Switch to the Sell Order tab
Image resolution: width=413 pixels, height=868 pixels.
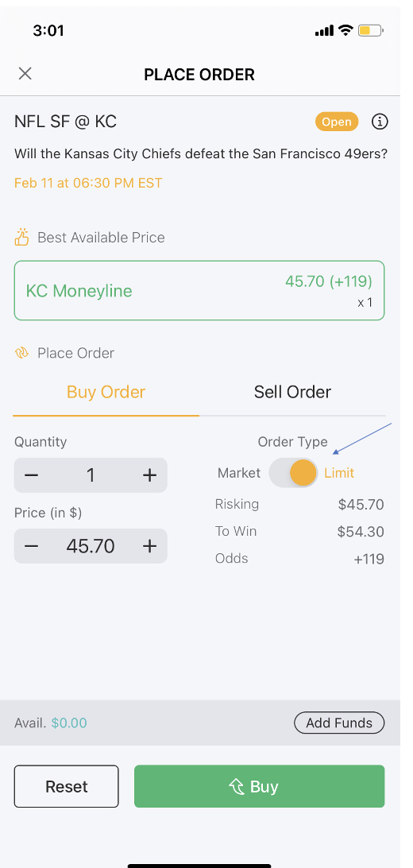click(x=292, y=392)
